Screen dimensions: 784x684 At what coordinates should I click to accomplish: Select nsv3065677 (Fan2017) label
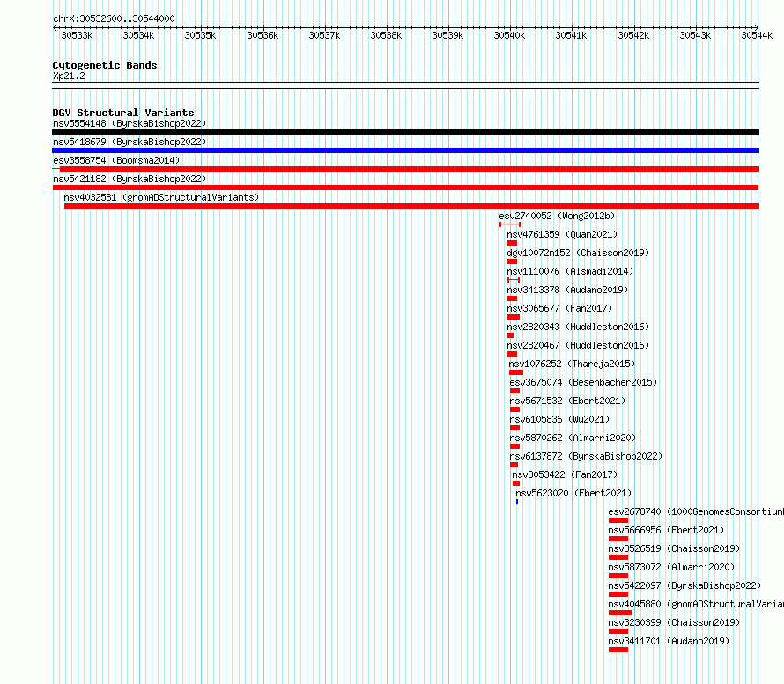[559, 308]
